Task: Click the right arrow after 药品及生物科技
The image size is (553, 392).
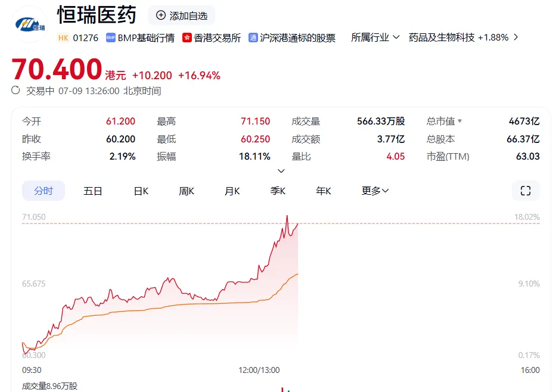Action: click(x=515, y=37)
